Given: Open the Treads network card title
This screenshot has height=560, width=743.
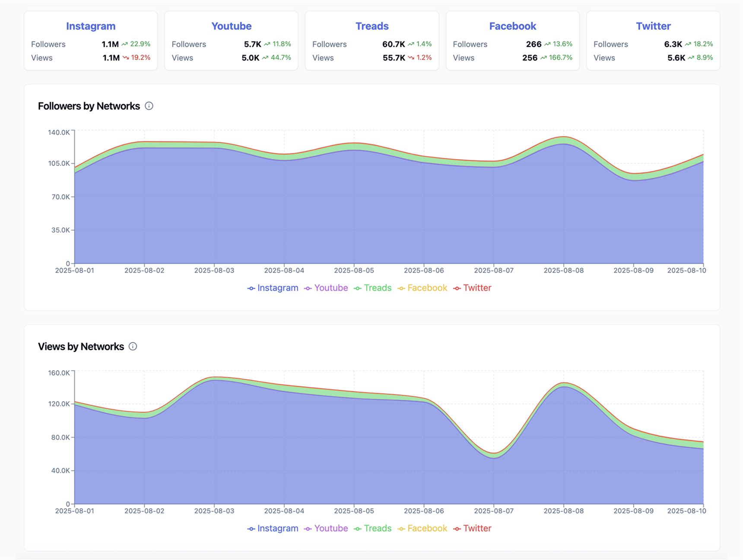Looking at the screenshot, I should coord(372,26).
